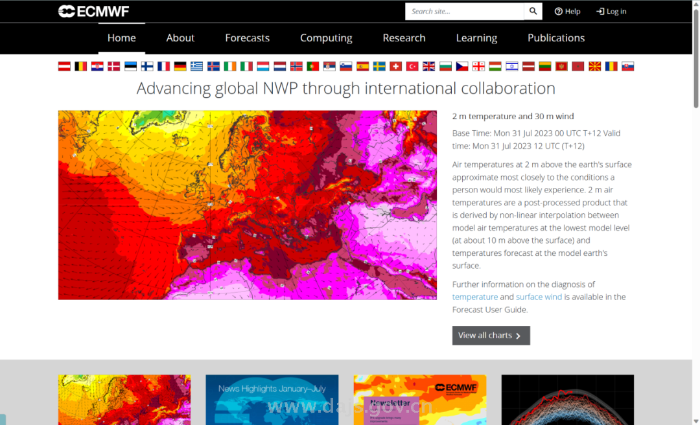Click Log in at top right
Screen dimensions: 700x425
click(611, 12)
